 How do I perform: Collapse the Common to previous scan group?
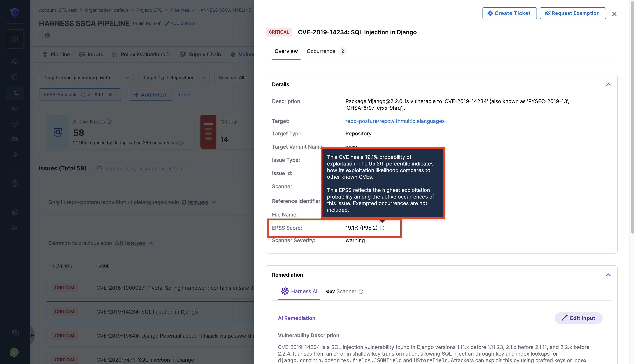pos(151,243)
